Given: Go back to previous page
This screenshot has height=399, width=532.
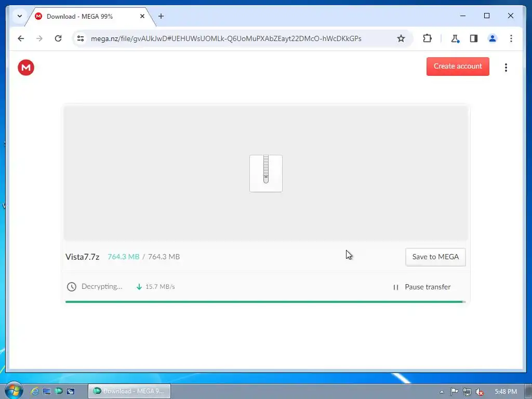Looking at the screenshot, I should coord(21,38).
